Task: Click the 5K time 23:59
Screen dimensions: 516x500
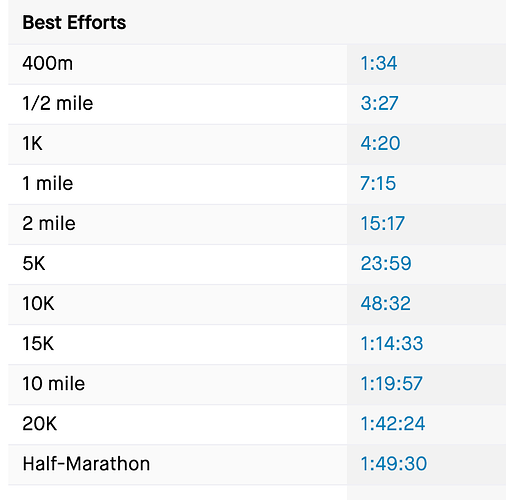Action: click(386, 263)
